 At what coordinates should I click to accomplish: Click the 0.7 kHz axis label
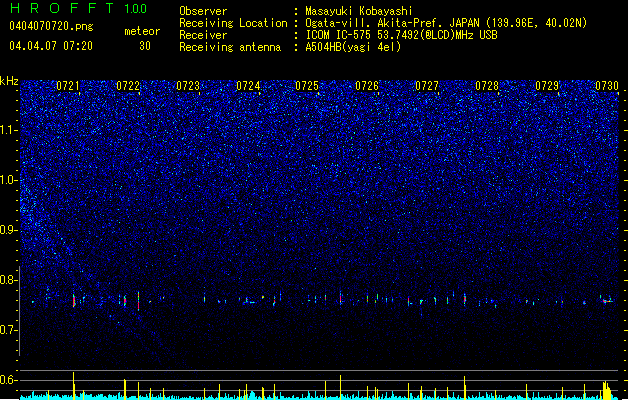(x=9, y=330)
